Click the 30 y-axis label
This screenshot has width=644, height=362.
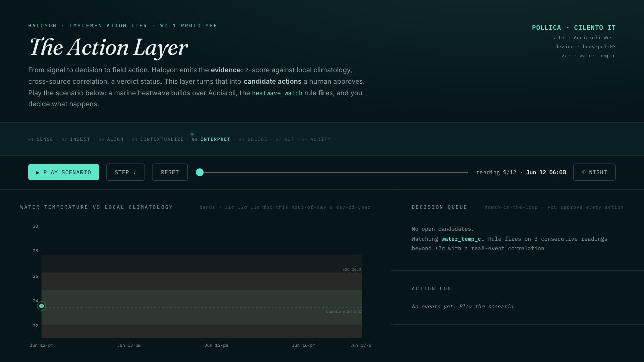(35, 227)
